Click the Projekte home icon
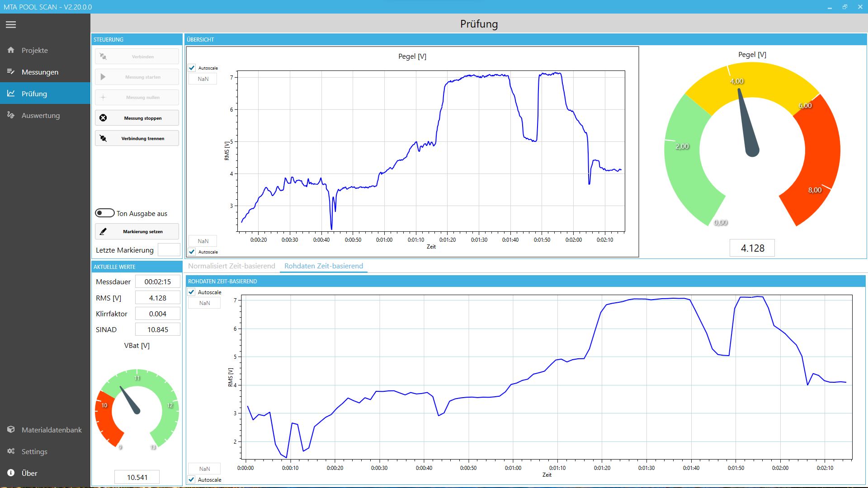 11,50
